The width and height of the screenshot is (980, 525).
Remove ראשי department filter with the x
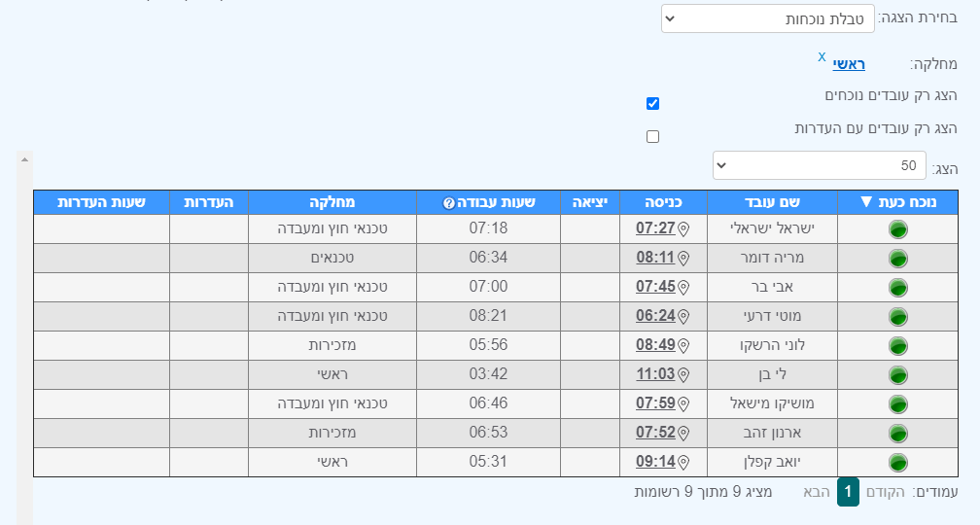tap(822, 56)
